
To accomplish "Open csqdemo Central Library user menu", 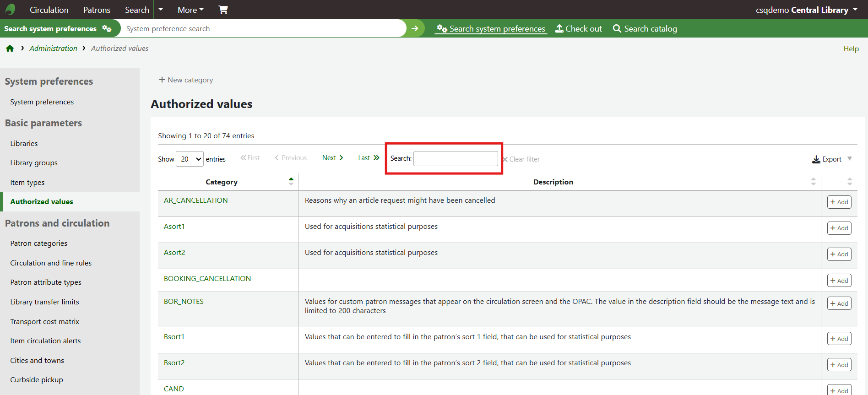I will [x=806, y=10].
